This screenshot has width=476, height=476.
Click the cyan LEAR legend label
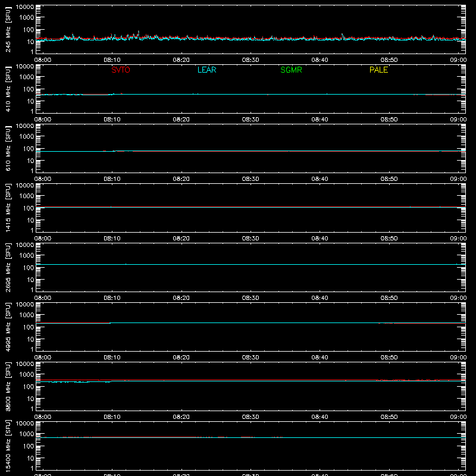click(x=206, y=70)
